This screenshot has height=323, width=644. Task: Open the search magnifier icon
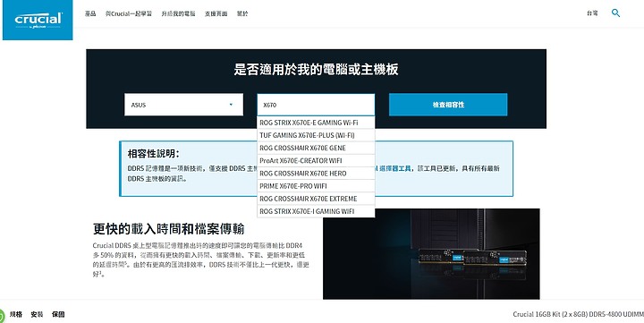pos(615,13)
